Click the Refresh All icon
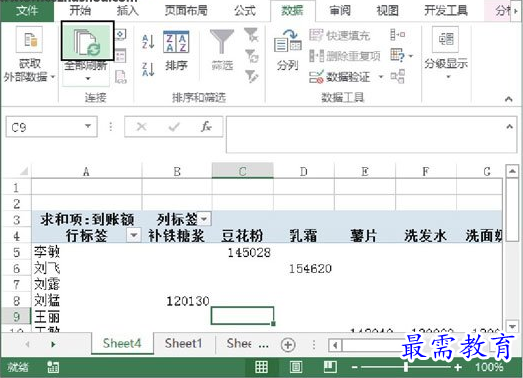Screen dimensions: 523x378 (88, 41)
